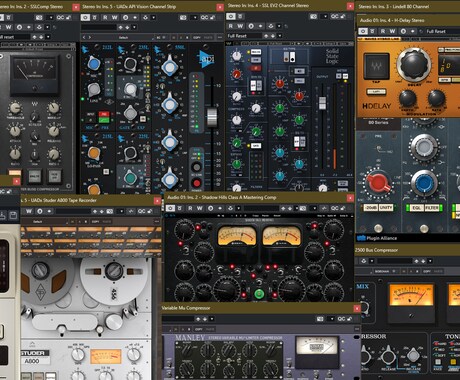
Task: Toggle bypass button in SSL EV2 window
Action: [x=241, y=16]
